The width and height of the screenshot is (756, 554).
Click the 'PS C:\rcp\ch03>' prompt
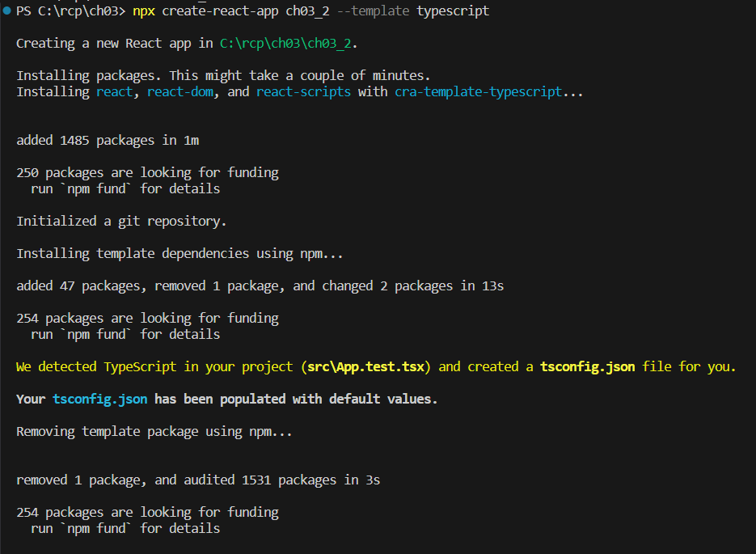pos(70,11)
